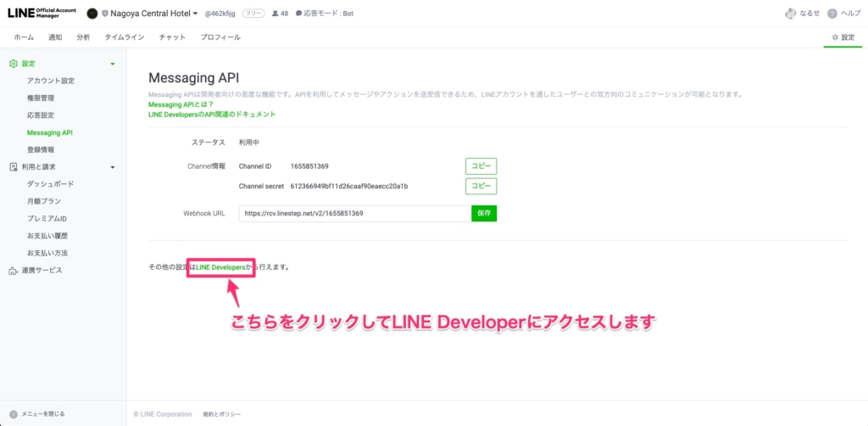
Task: Click the user profile icon beside なるせ
Action: 791,14
